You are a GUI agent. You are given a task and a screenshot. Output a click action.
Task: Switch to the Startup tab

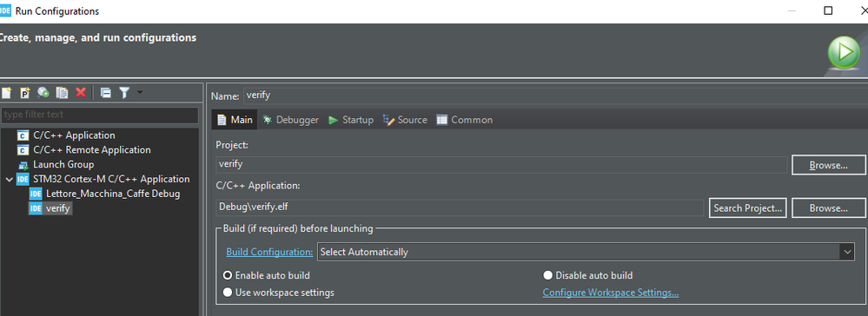click(351, 120)
